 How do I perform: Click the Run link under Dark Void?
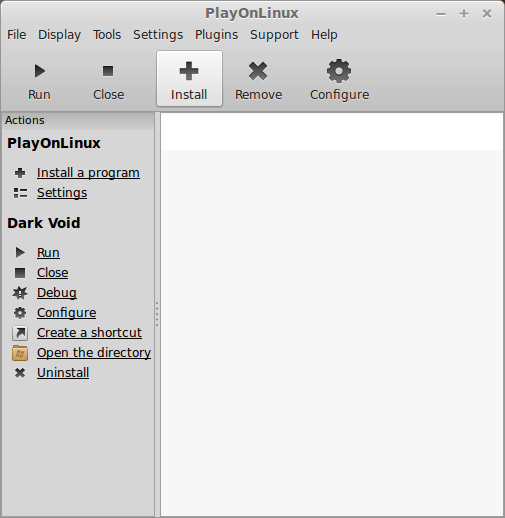tap(48, 253)
